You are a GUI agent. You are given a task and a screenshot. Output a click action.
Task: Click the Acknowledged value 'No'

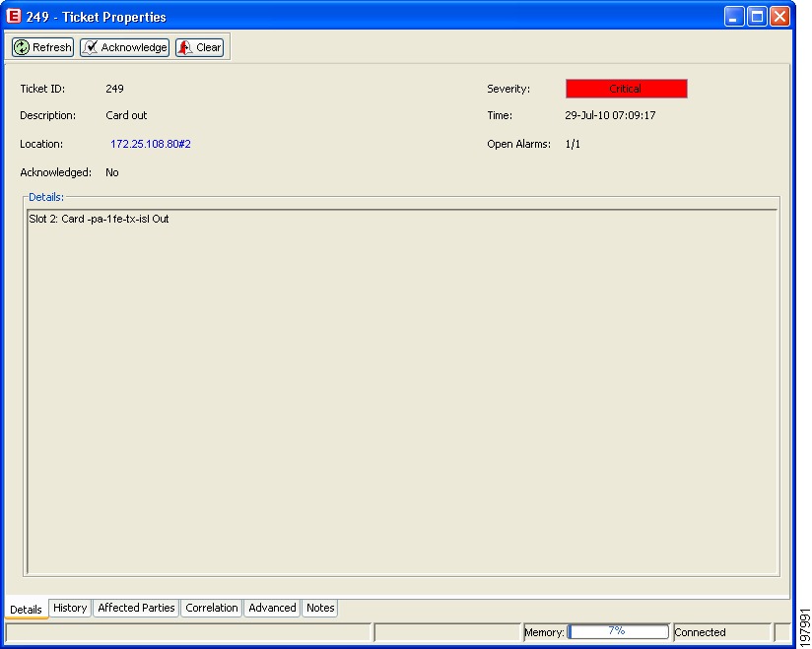pyautogui.click(x=112, y=172)
